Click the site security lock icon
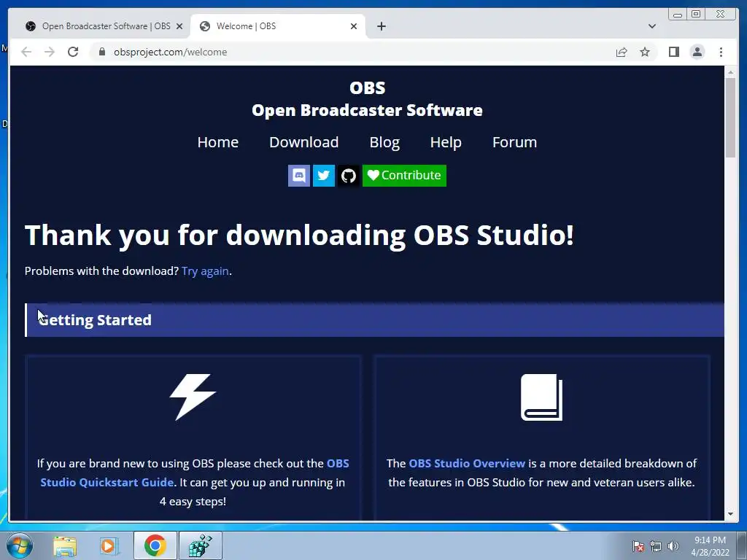Image resolution: width=747 pixels, height=560 pixels. [x=101, y=52]
